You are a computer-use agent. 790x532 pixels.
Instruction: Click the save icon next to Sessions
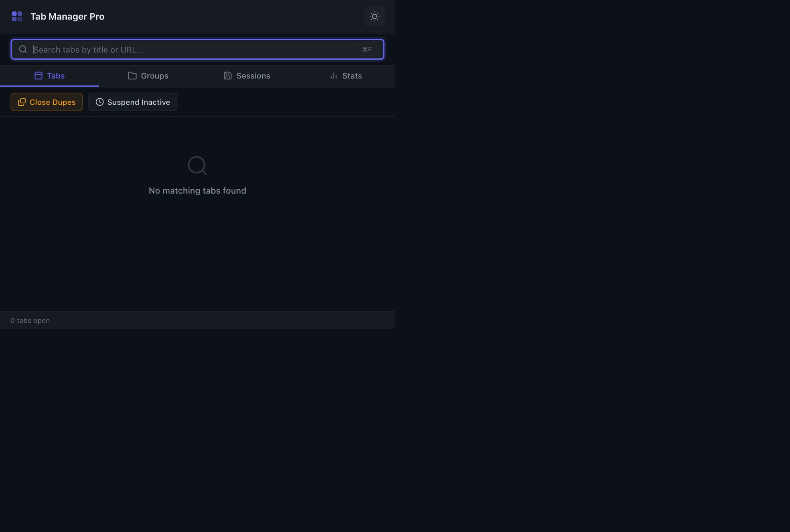[x=228, y=75]
